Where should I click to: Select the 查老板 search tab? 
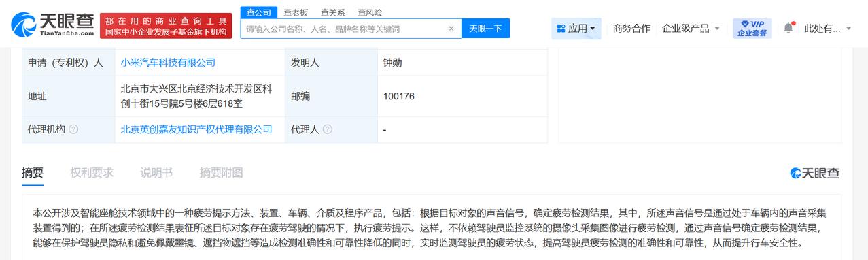296,12
